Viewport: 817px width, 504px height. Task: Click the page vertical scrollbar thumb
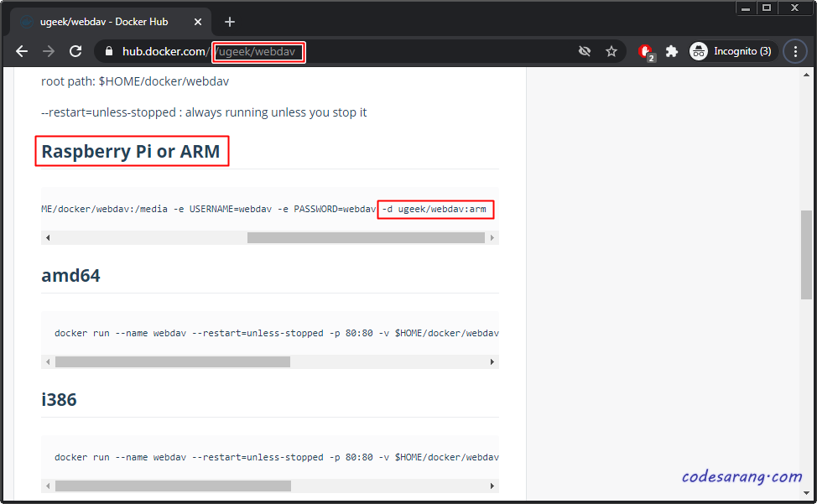pyautogui.click(x=806, y=254)
